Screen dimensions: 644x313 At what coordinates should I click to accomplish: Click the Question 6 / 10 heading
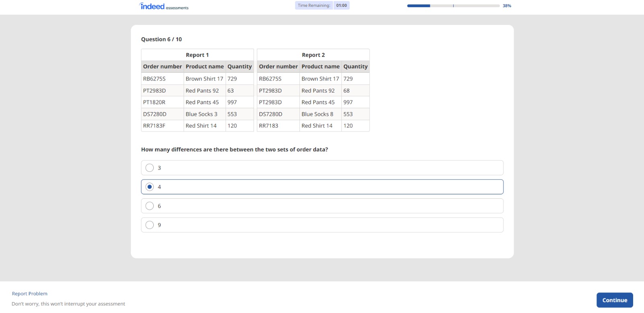click(161, 39)
